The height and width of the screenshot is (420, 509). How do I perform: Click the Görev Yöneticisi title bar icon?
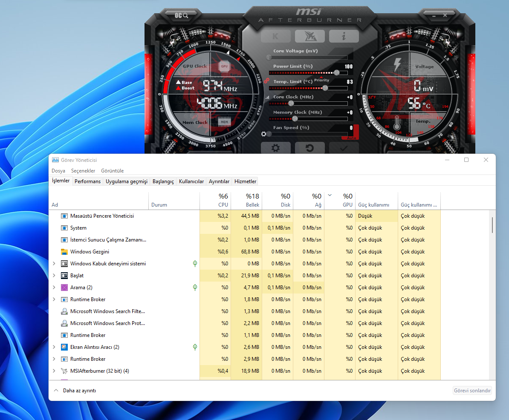pyautogui.click(x=55, y=160)
